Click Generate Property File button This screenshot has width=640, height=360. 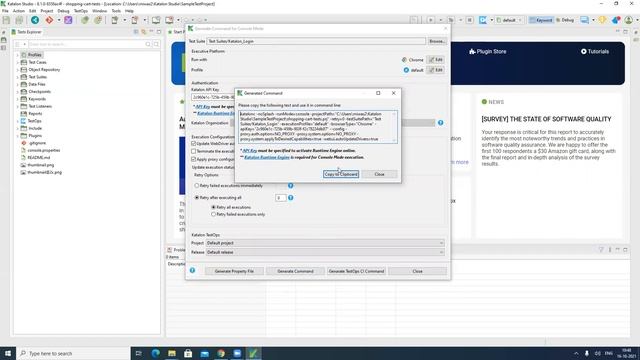pyautogui.click(x=234, y=271)
